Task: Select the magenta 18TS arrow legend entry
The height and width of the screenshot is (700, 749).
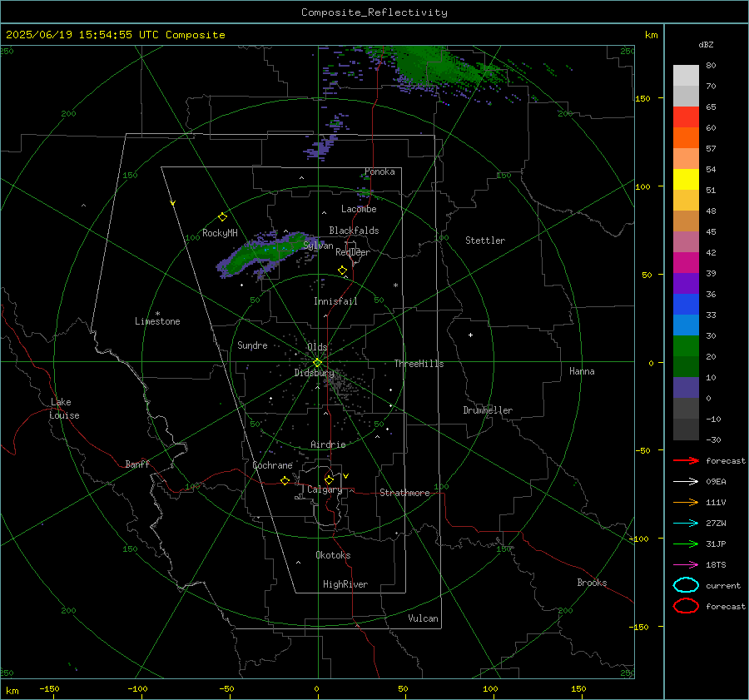Action: (686, 565)
